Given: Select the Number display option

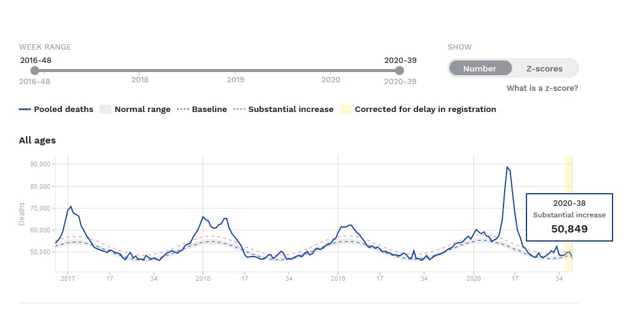Looking at the screenshot, I should (479, 68).
